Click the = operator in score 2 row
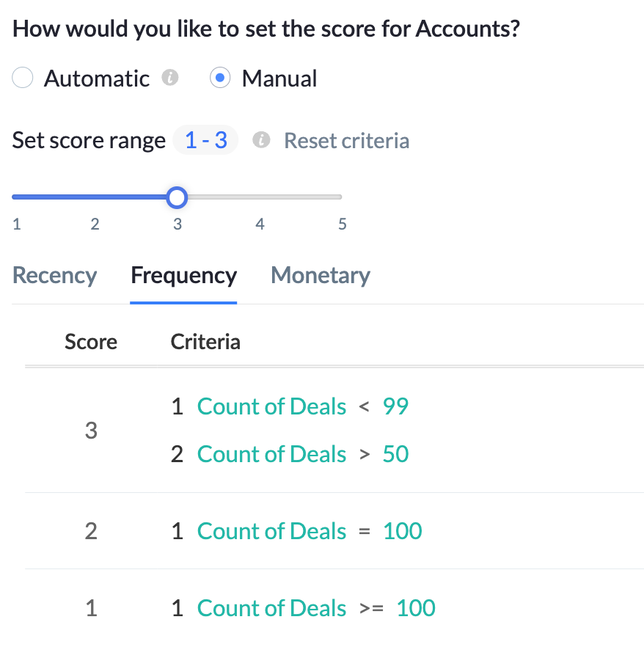The width and height of the screenshot is (644, 647). (x=364, y=532)
